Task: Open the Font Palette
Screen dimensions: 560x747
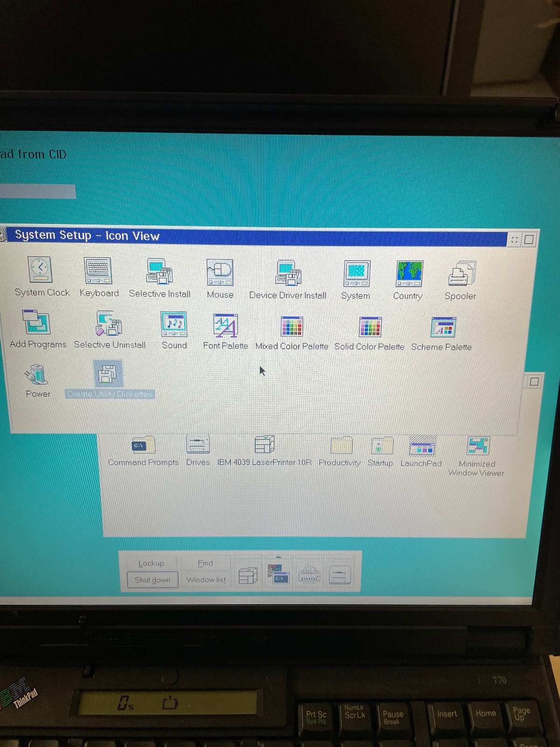Action: point(225,326)
